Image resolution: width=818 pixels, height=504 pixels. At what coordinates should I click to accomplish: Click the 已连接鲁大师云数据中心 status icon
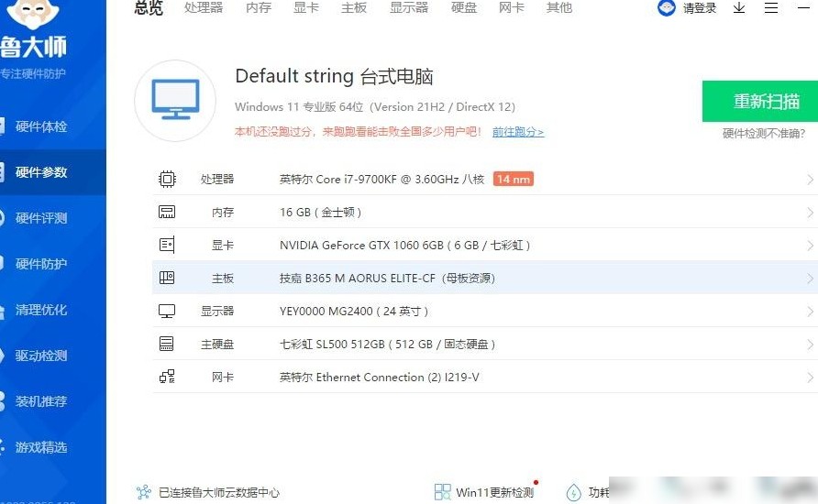pyautogui.click(x=143, y=492)
